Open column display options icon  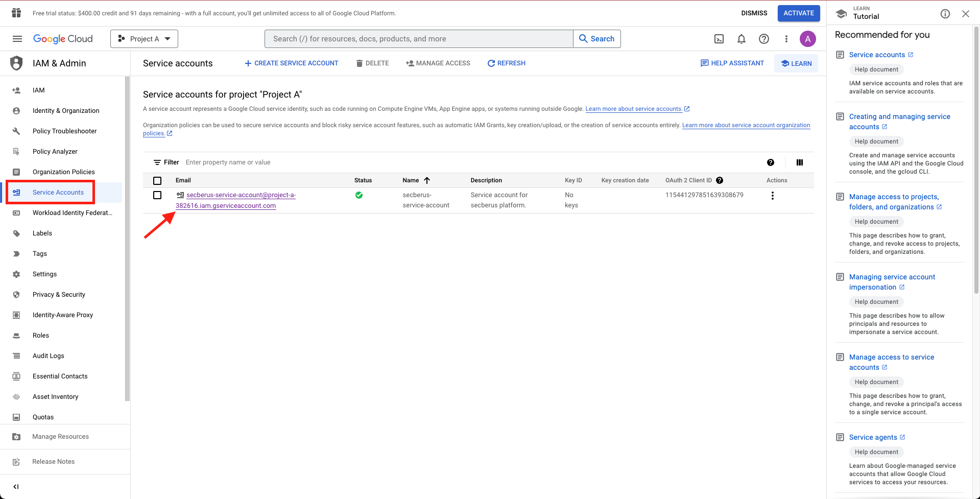coord(800,162)
